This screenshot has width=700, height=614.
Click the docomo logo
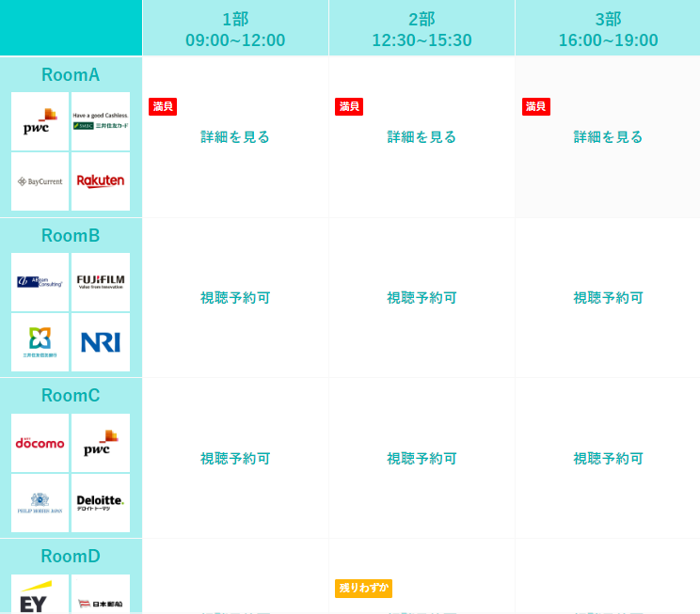click(x=40, y=443)
